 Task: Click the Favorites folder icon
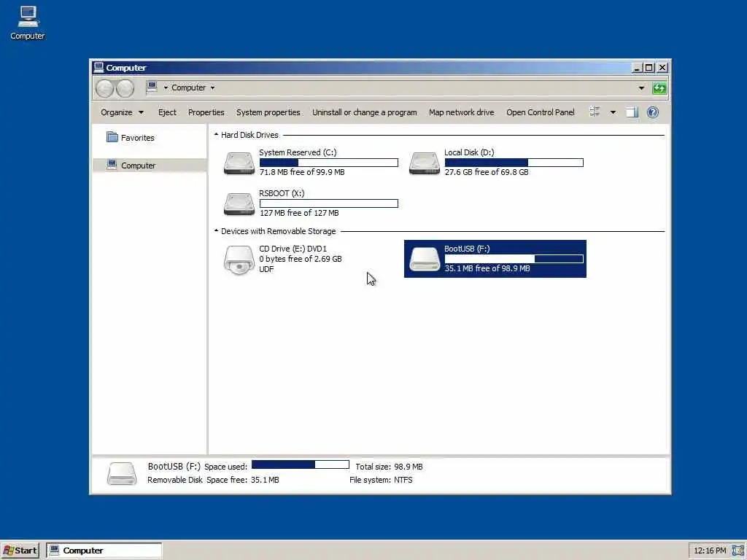pyautogui.click(x=112, y=137)
